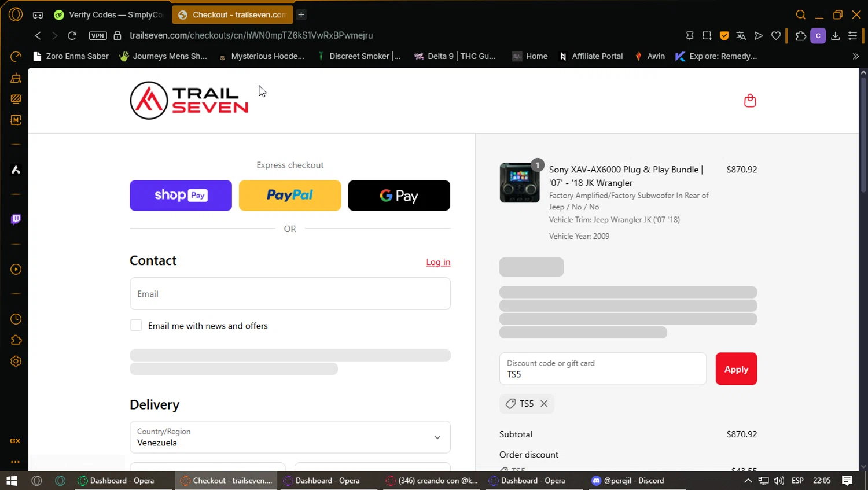Open the downloads icon
This screenshot has width=868, height=490.
pyautogui.click(x=836, y=36)
